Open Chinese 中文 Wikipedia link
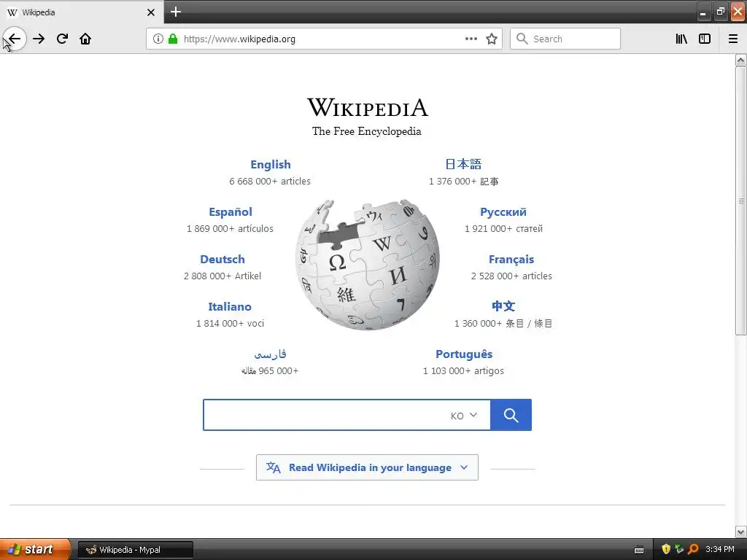The width and height of the screenshot is (747, 560). pyautogui.click(x=503, y=306)
